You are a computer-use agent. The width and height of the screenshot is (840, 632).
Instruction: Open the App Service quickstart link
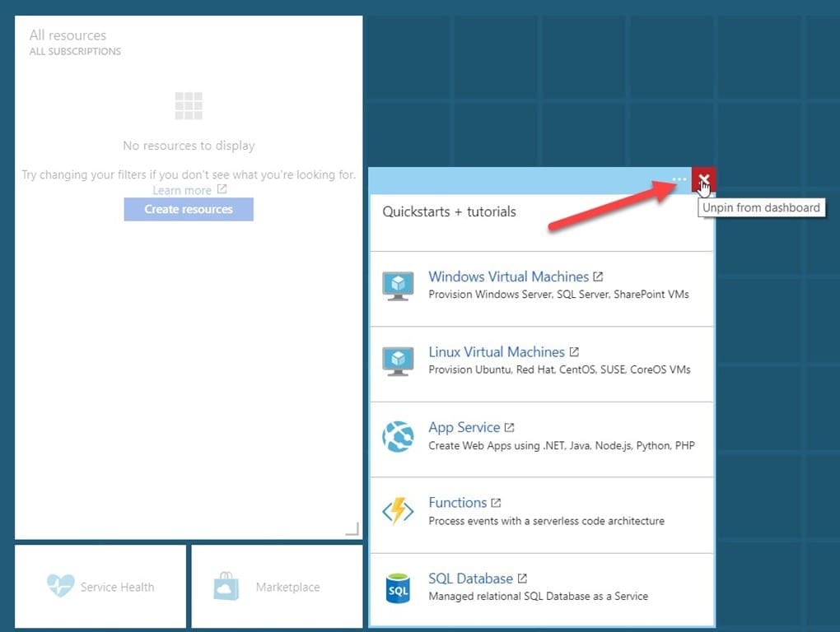464,428
